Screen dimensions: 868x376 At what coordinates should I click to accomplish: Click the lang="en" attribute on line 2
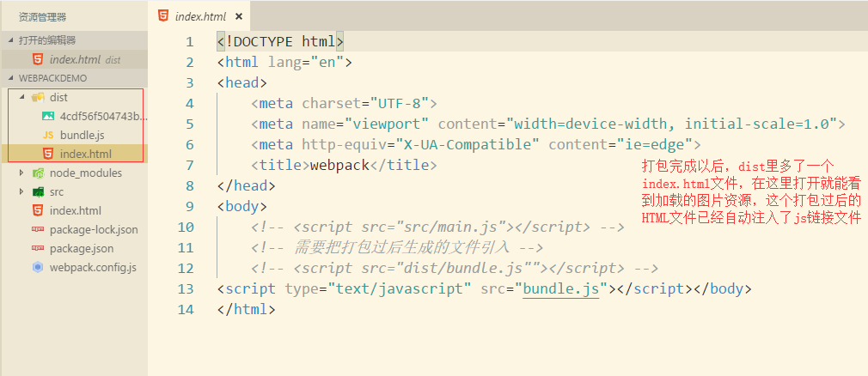pos(306,63)
